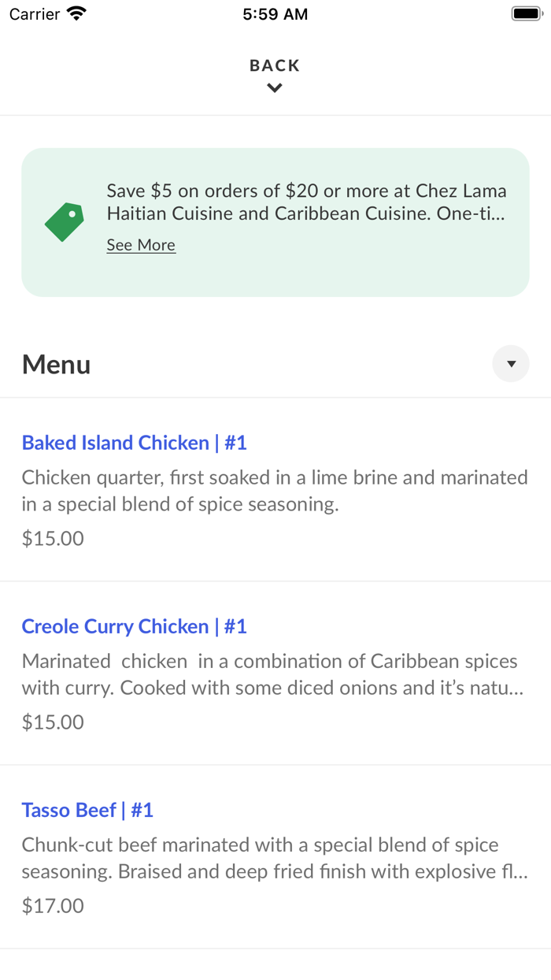The image size is (551, 980).
Task: Open Creole Curry Chicken | #1 item
Action: [134, 625]
